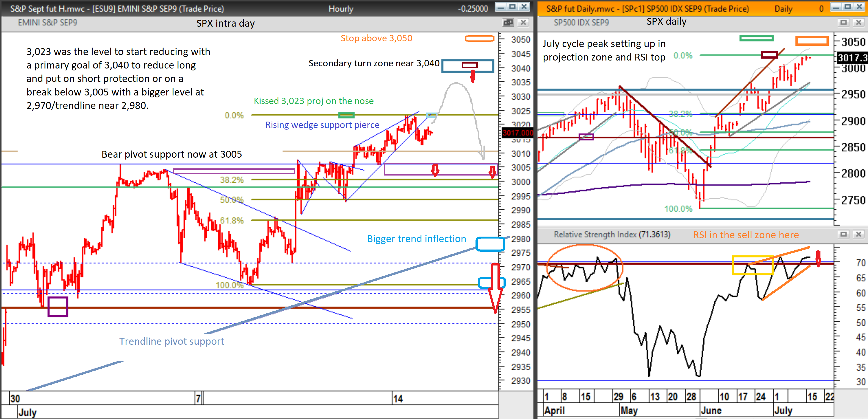Close the S&P fut Daily window
Viewport: 868px width, 419px height.
pos(859,7)
